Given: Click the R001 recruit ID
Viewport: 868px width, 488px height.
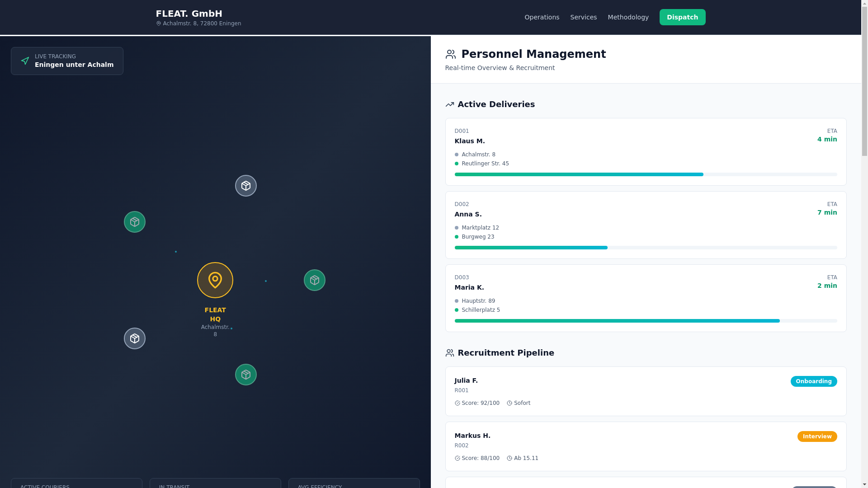Looking at the screenshot, I should point(462,390).
